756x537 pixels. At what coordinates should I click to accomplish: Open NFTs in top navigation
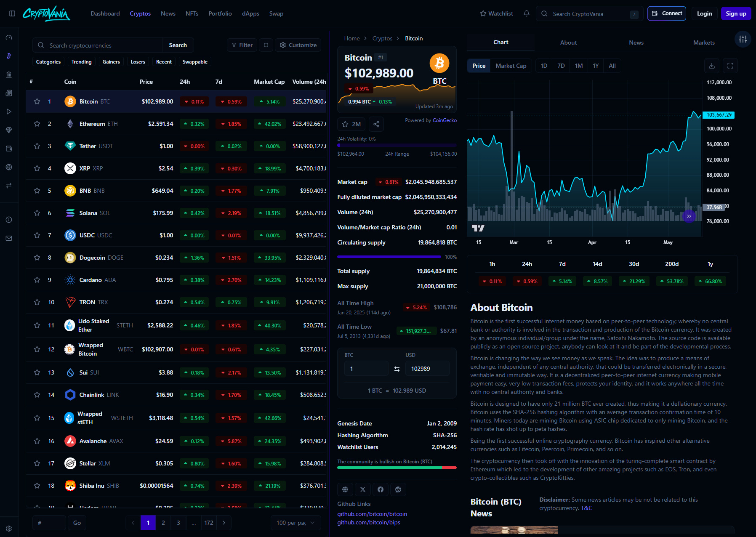pos(192,13)
